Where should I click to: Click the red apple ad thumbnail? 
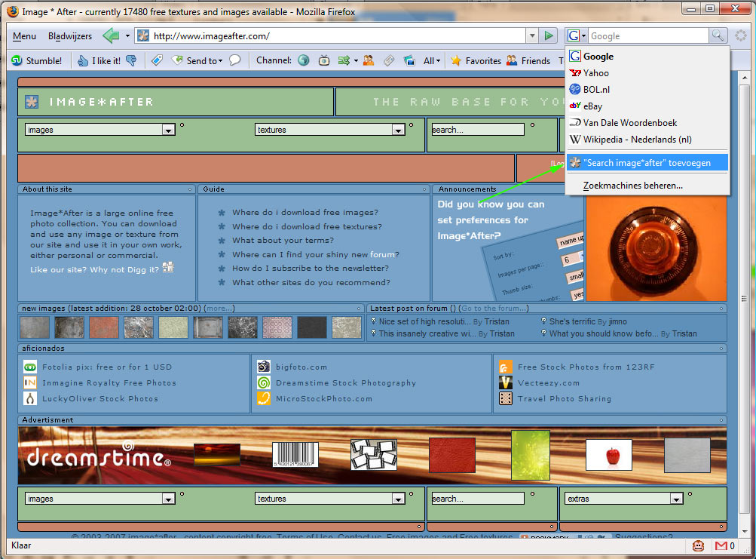click(609, 455)
